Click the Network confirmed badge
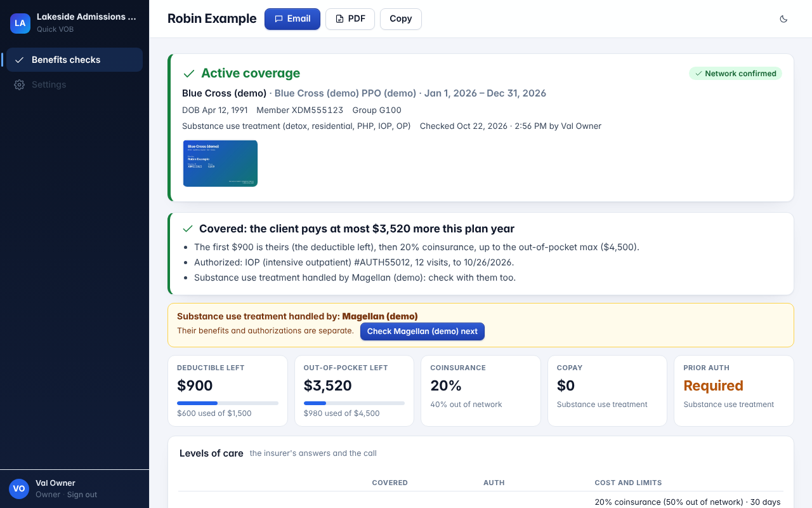Viewport: 812px width, 508px height. point(735,74)
